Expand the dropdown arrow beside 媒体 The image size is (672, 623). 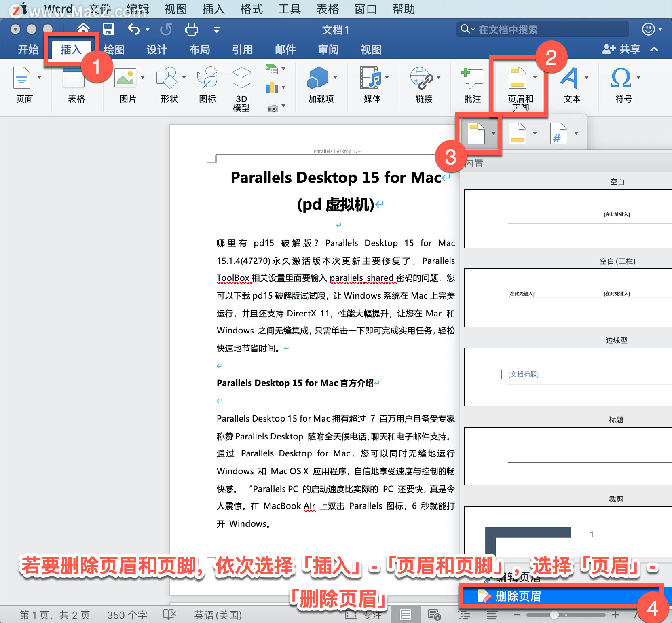387,77
